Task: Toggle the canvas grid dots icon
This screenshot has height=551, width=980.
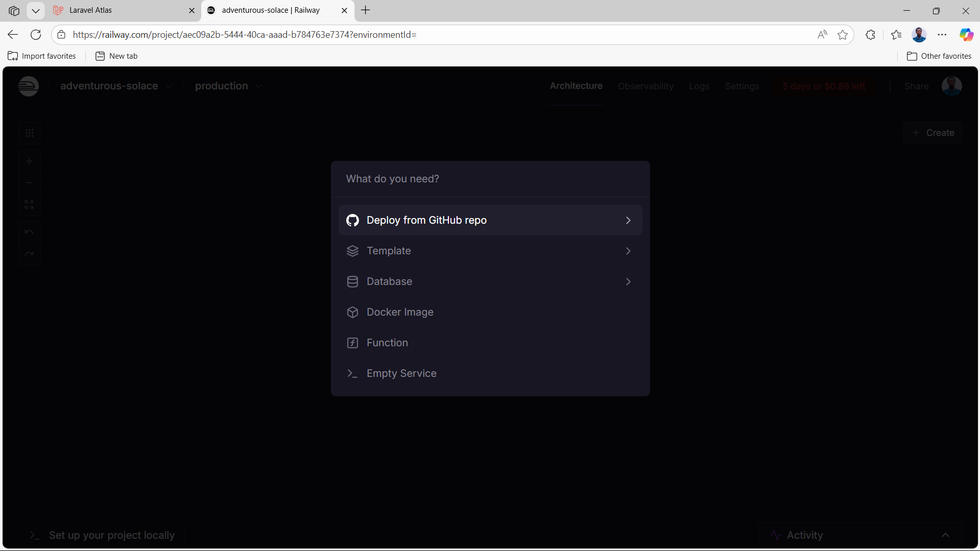Action: pos(29,133)
